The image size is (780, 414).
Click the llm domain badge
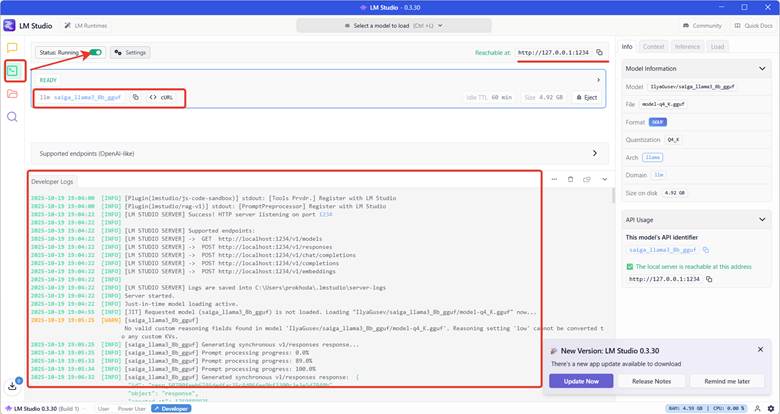click(659, 175)
